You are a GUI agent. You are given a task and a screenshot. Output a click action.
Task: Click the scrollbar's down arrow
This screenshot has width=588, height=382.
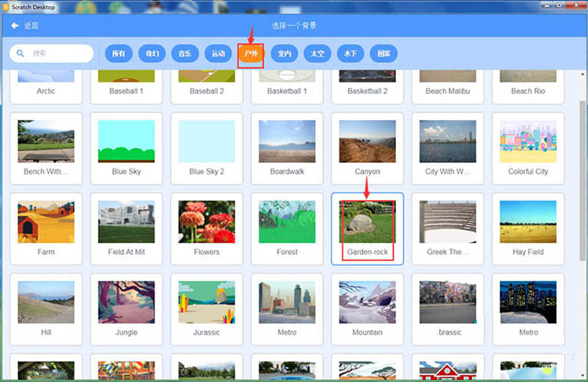click(583, 375)
